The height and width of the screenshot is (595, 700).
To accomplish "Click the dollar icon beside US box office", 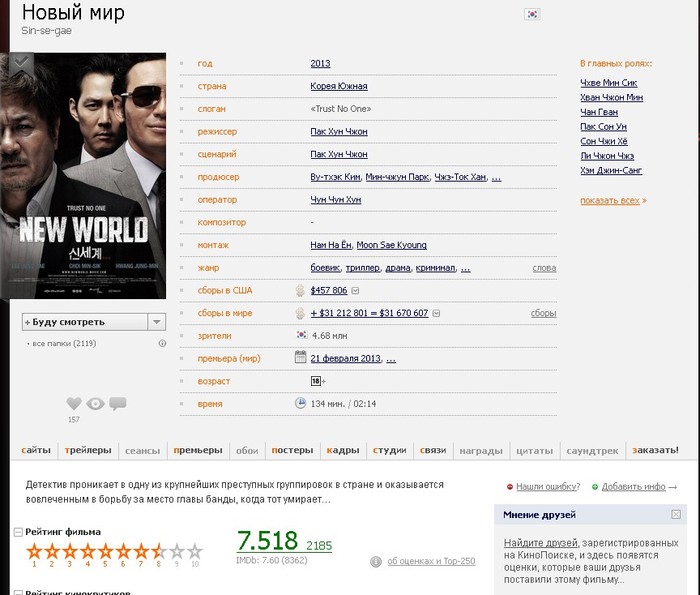I will (300, 291).
